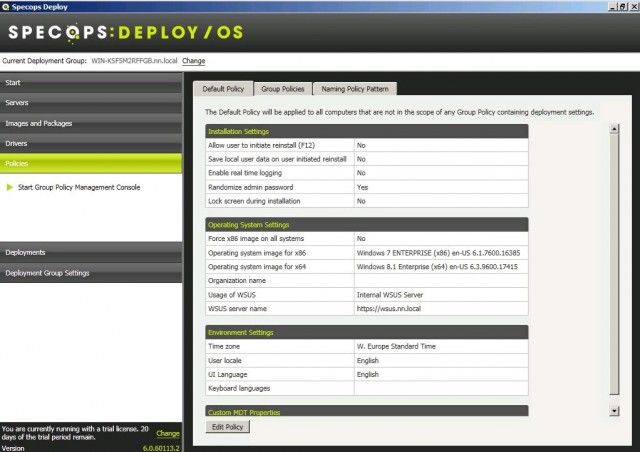Click Change link for deployment group
This screenshot has width=640, height=452.
193,61
